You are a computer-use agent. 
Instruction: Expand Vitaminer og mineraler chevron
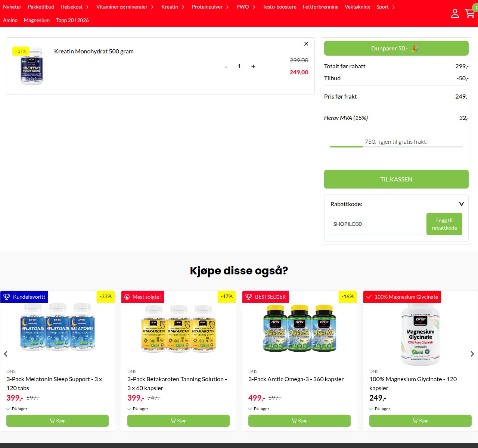pos(152,7)
